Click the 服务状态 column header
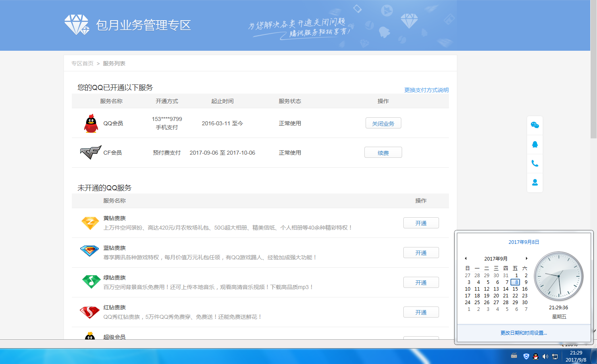This screenshot has width=597, height=364. 290,101
